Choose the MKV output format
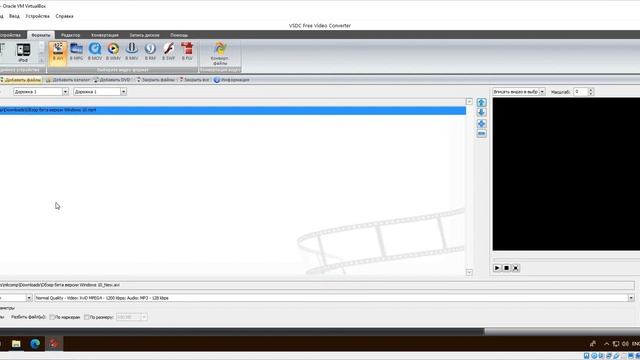 click(x=131, y=52)
